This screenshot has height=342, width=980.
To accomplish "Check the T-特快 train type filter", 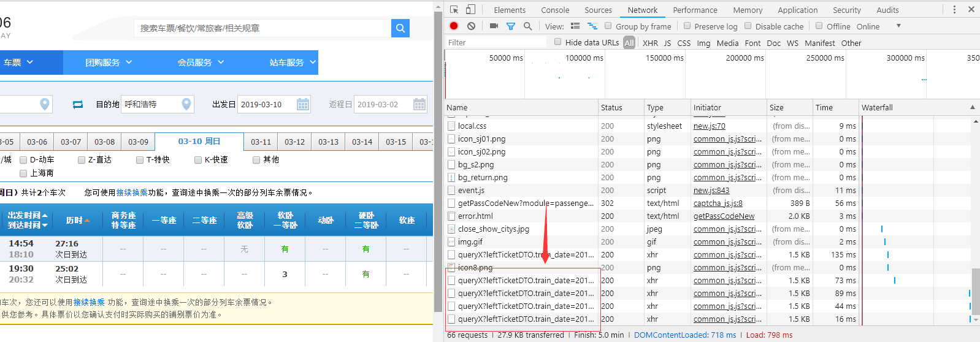I will [x=140, y=160].
